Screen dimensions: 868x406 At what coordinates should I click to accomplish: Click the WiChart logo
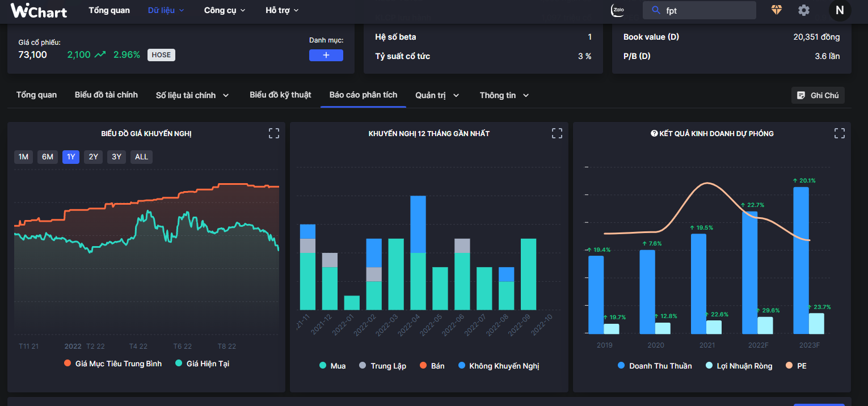(x=39, y=10)
